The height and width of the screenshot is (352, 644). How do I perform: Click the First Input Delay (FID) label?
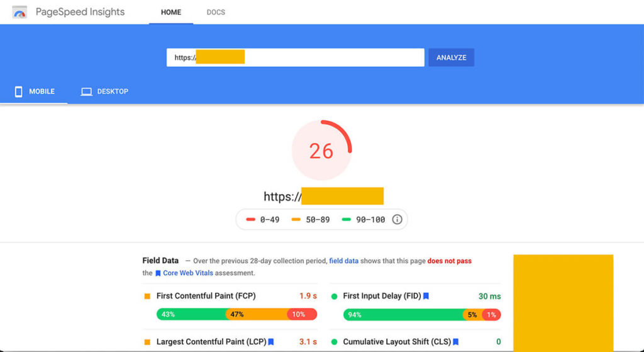point(382,296)
